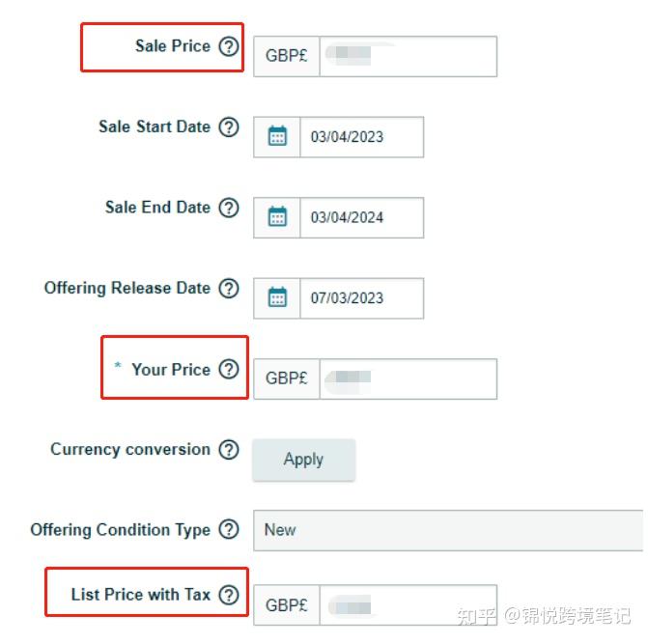Focus the Your Price amount field
Viewport: 648px width, 644px height.
408,378
